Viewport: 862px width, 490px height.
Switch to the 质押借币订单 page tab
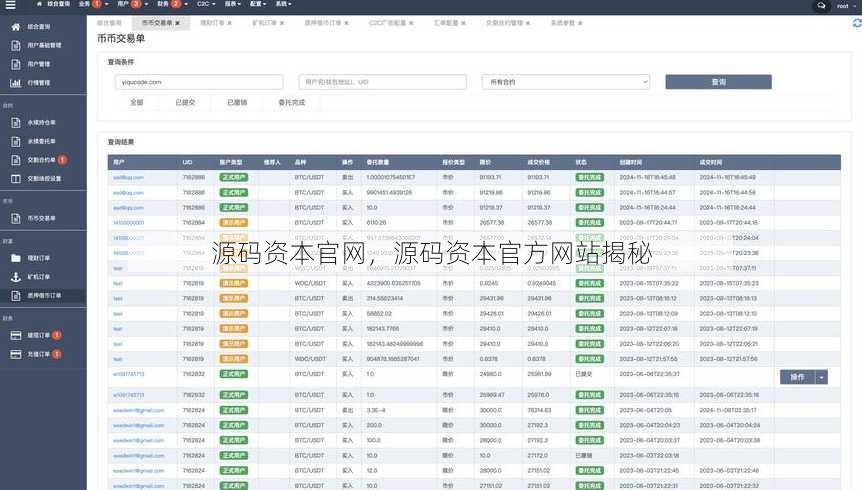323,23
